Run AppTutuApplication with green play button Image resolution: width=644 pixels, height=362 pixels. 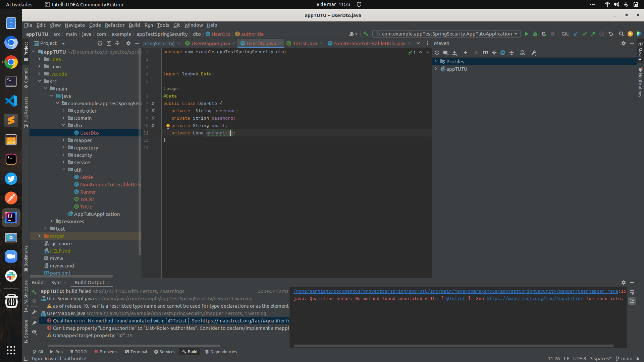click(527, 34)
